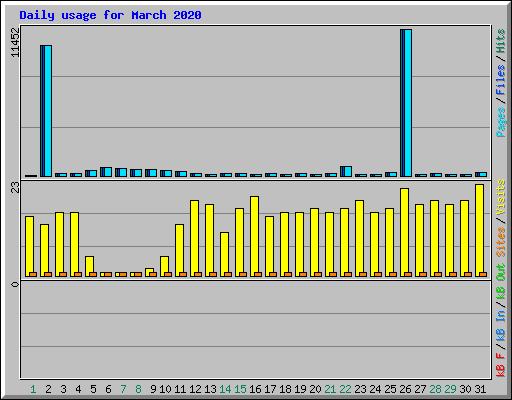
Task: Click the yellow visits bar for day 16
Action: 254,237
